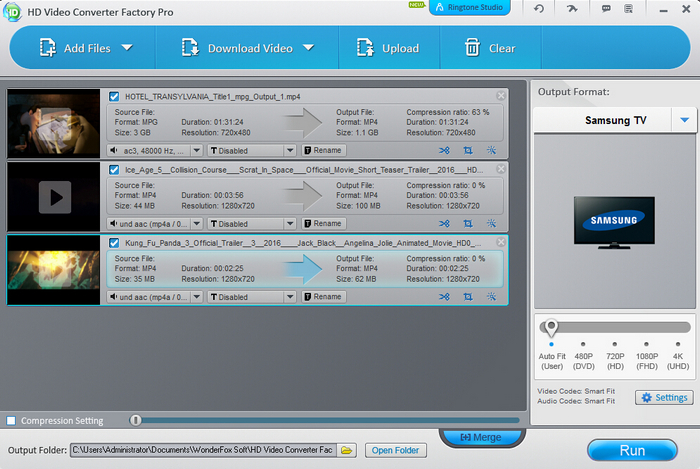The height and width of the screenshot is (469, 700).
Task: Click the effects icon for HOTEL_TRANSYLVANIA
Action: pyautogui.click(x=492, y=150)
